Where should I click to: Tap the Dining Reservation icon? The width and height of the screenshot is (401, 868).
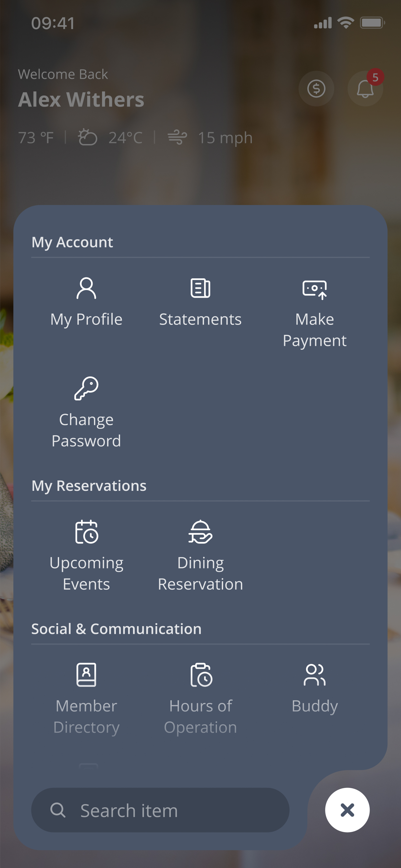[200, 532]
